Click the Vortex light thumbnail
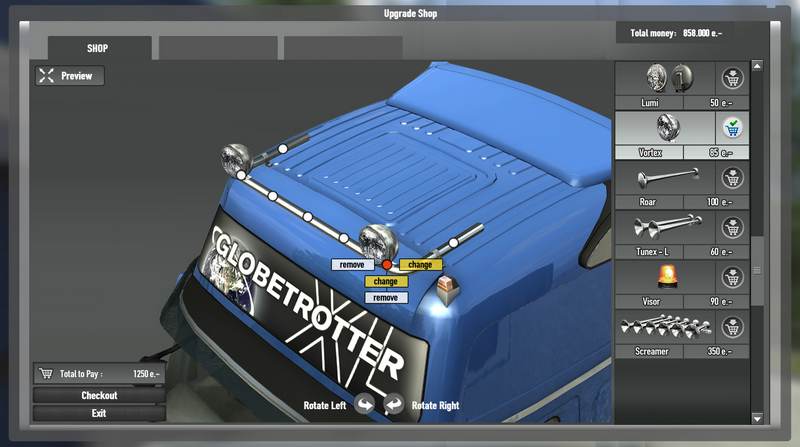 (663, 127)
